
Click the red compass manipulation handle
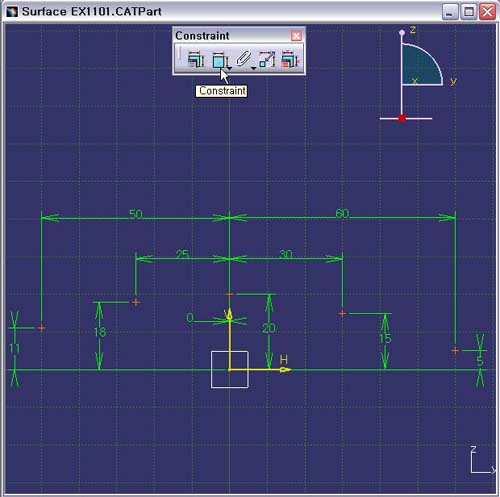402,118
